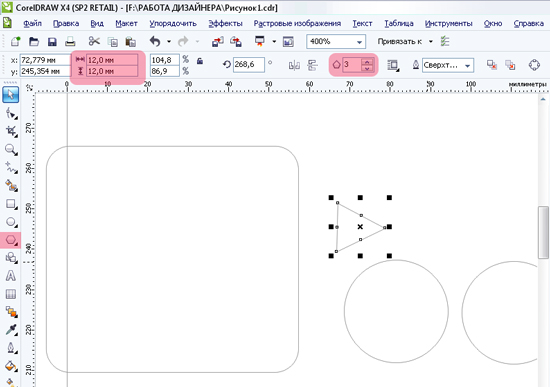Screen dimensions: 550x387
Task: Increase polygon sides with up arrow
Action: [367, 62]
